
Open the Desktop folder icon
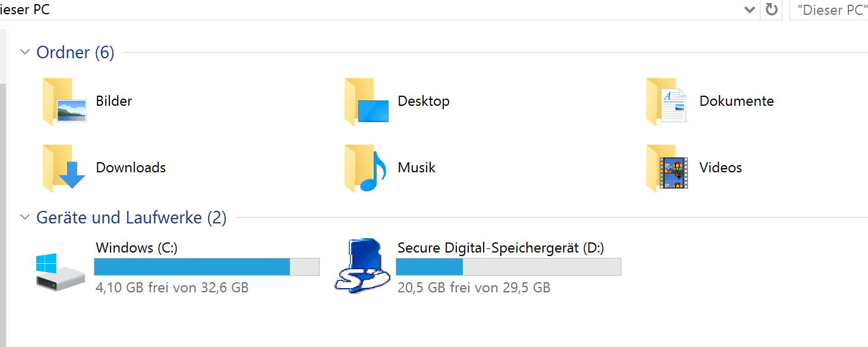pos(367,102)
